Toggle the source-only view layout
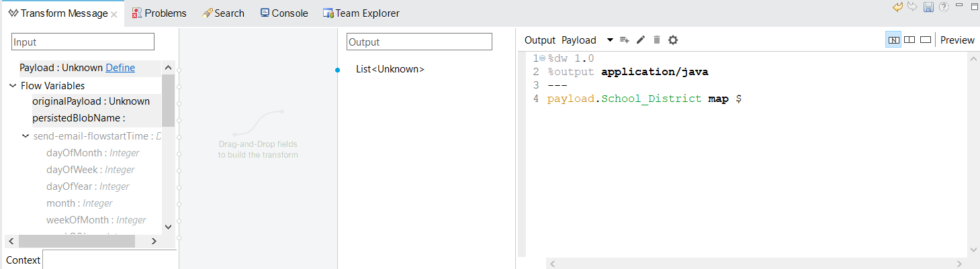980x269 pixels. click(x=926, y=40)
